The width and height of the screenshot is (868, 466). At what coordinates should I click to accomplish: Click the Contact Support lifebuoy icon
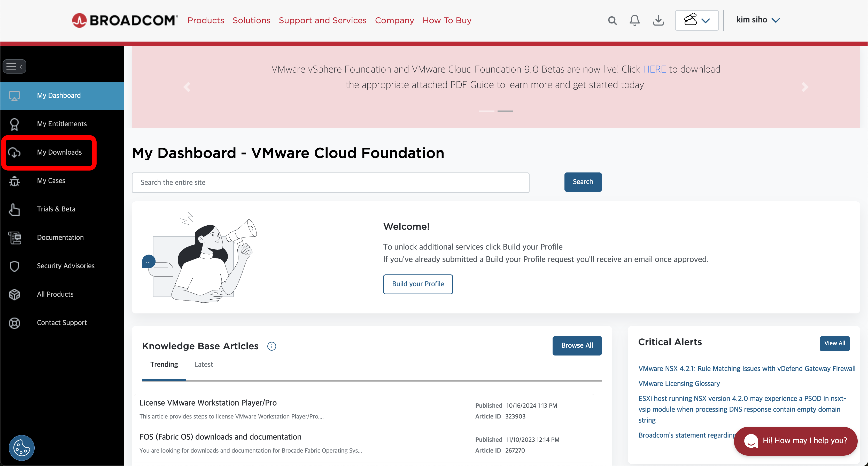14,323
